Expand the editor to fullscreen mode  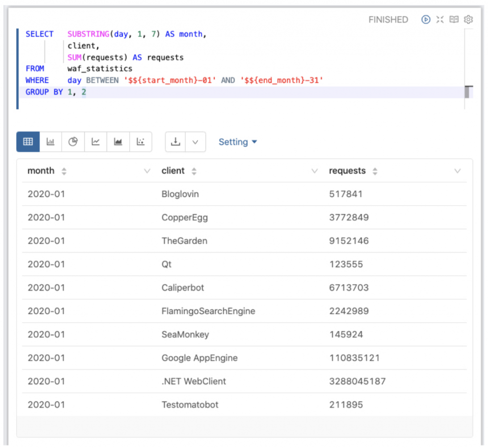point(440,20)
